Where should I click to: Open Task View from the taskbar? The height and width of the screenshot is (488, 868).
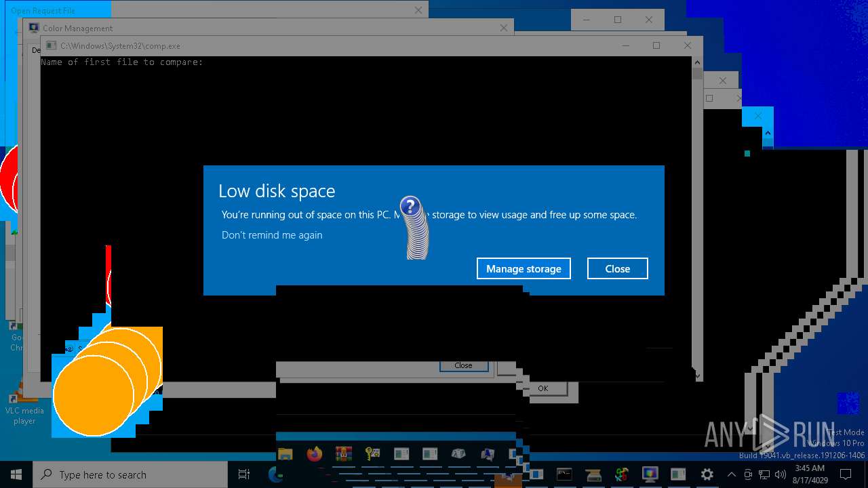[x=244, y=474]
